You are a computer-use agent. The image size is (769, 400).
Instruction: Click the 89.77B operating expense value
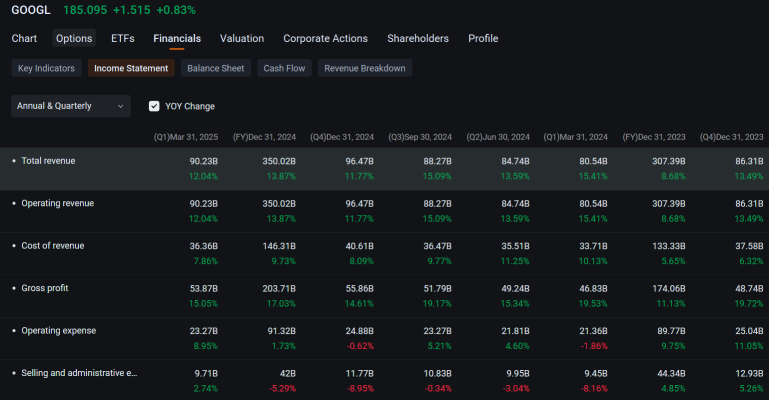coord(671,331)
